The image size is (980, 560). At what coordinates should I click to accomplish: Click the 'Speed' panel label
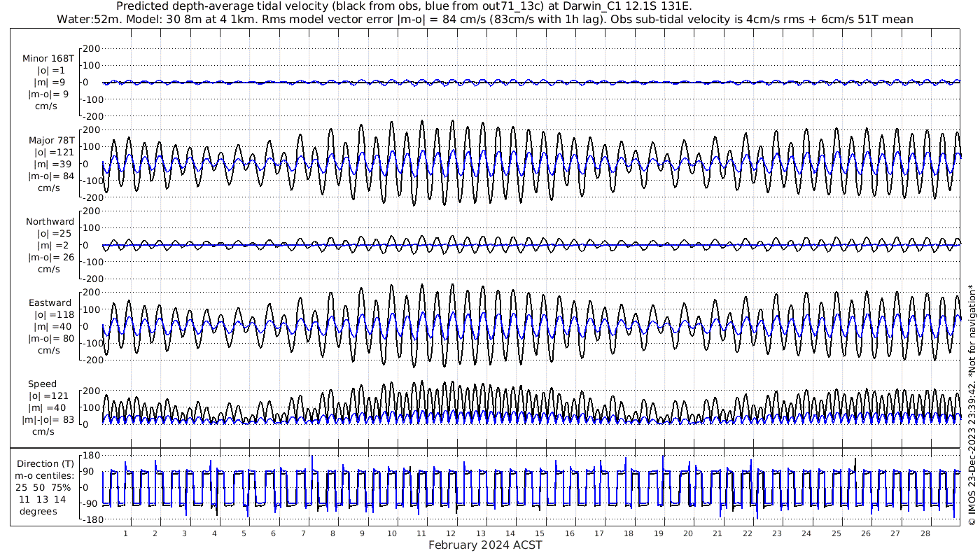43,384
